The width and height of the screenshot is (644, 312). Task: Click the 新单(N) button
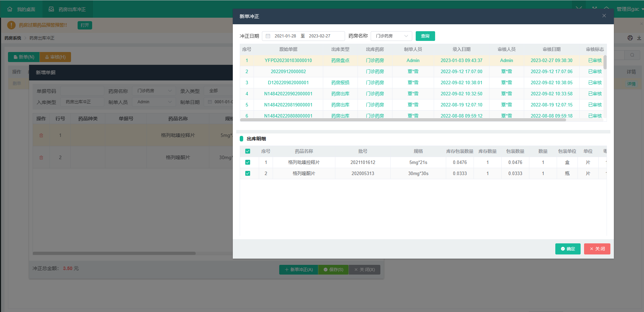pos(24,57)
